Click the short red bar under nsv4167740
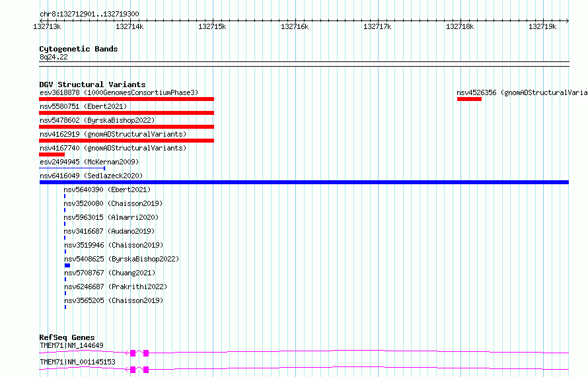The image size is (588, 377). (x=52, y=154)
